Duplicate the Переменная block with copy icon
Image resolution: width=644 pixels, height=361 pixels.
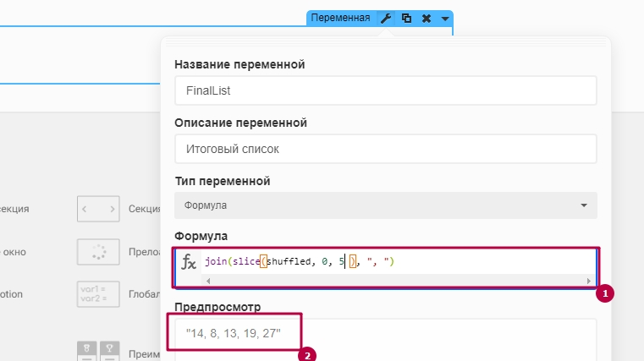point(406,18)
